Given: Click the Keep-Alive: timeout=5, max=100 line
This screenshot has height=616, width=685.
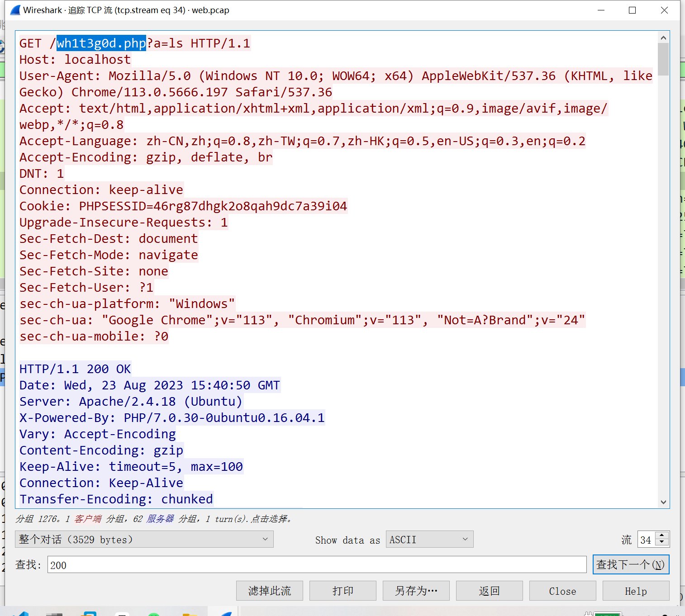Looking at the screenshot, I should [131, 467].
